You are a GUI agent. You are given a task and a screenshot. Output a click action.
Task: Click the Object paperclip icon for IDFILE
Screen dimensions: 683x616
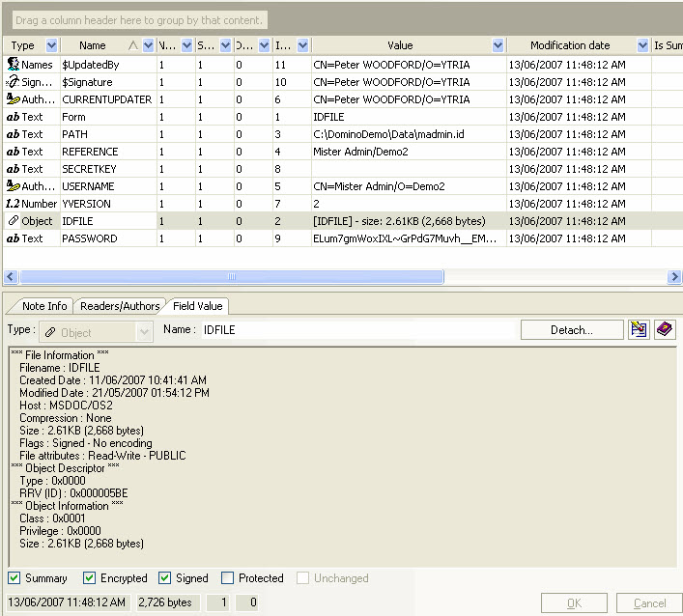14,221
